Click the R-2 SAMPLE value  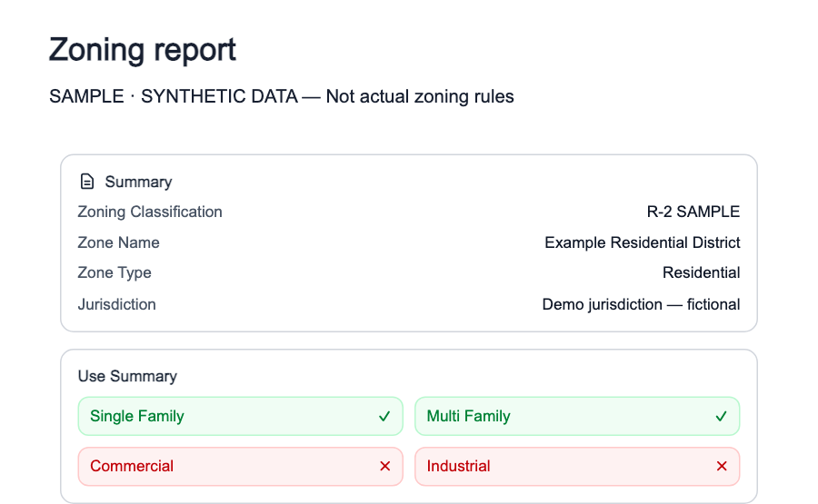tap(693, 212)
